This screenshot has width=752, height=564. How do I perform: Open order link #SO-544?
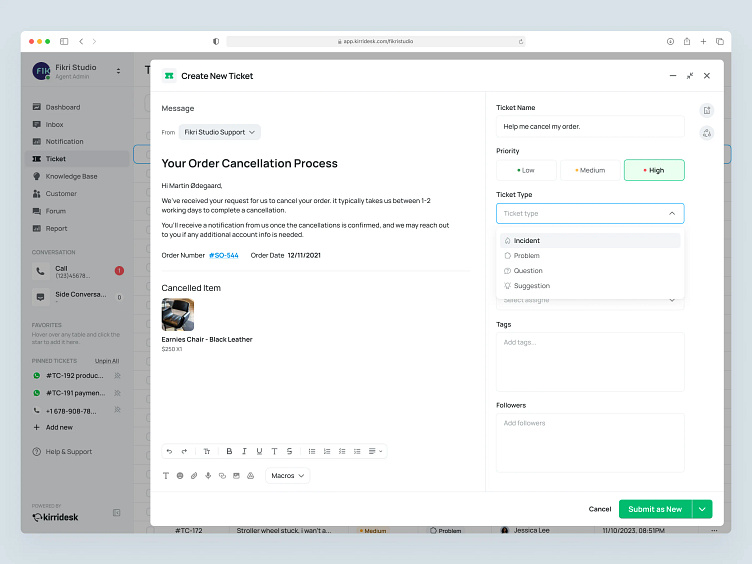click(x=223, y=256)
